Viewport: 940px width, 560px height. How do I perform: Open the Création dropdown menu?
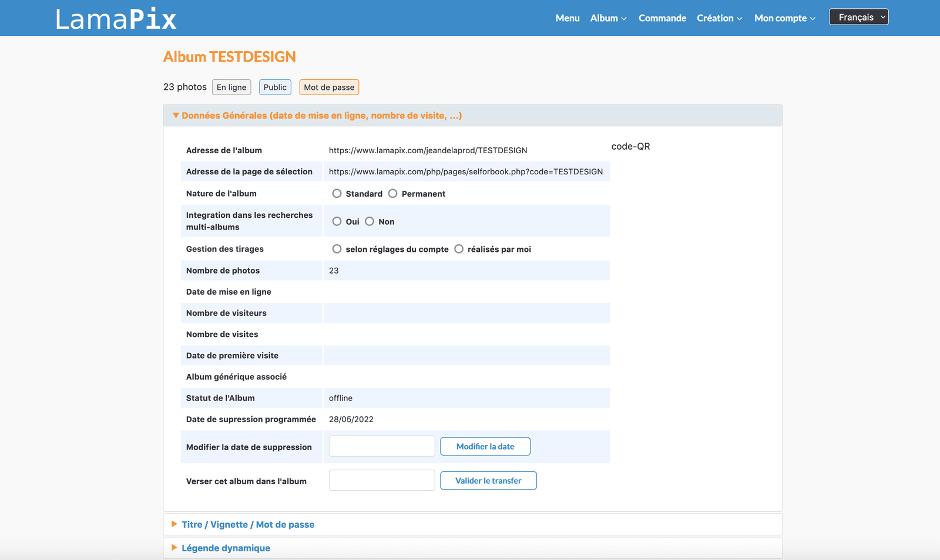(719, 18)
